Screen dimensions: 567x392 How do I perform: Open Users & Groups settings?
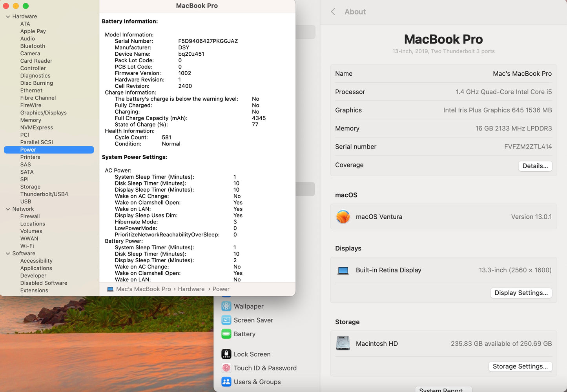point(257,382)
